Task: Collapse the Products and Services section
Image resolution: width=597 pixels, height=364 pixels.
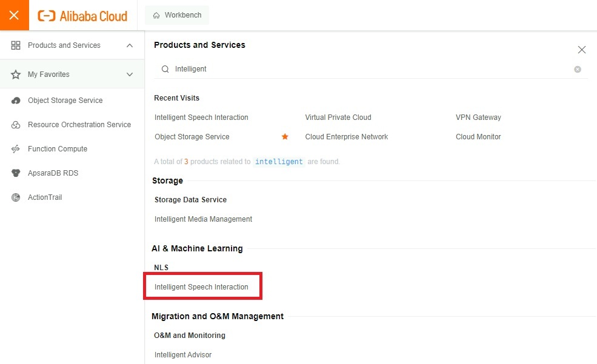Action: click(x=128, y=45)
